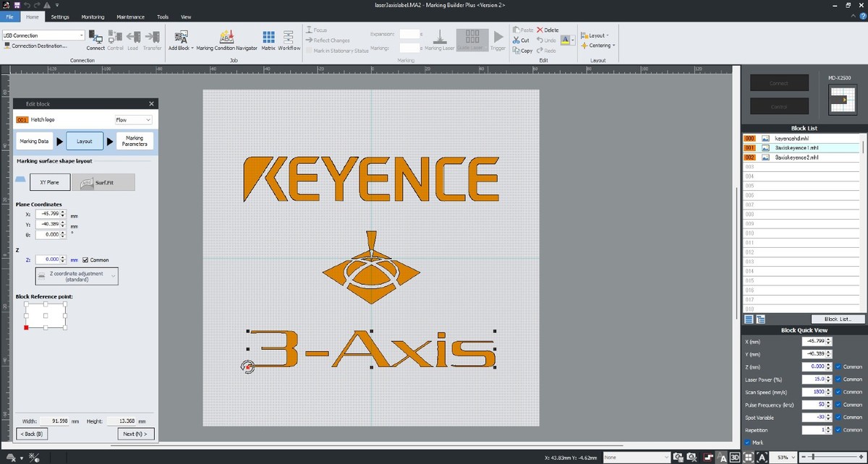Expand the Z coordinate adjustment dropdown
This screenshot has height=464, width=868.
[76, 276]
